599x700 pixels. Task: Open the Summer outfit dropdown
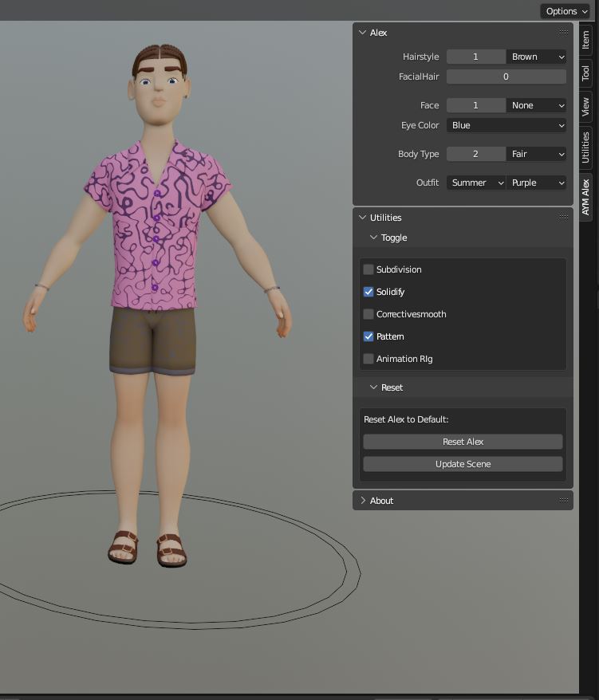475,183
